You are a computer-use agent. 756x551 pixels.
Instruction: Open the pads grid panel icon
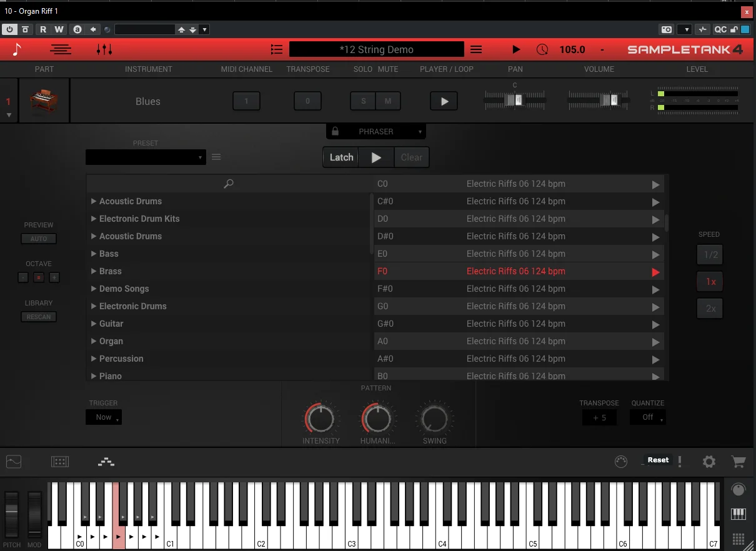tap(60, 462)
